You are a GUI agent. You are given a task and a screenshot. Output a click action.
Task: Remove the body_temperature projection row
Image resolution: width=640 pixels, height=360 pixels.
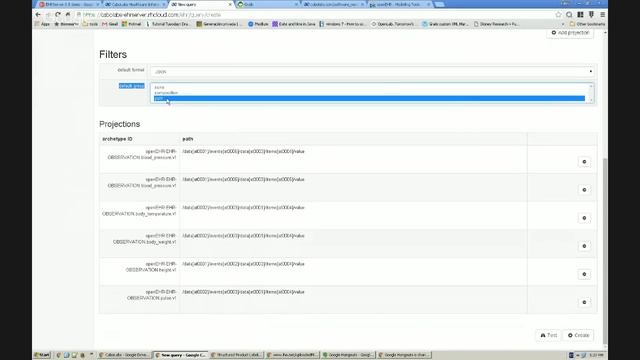(x=584, y=218)
